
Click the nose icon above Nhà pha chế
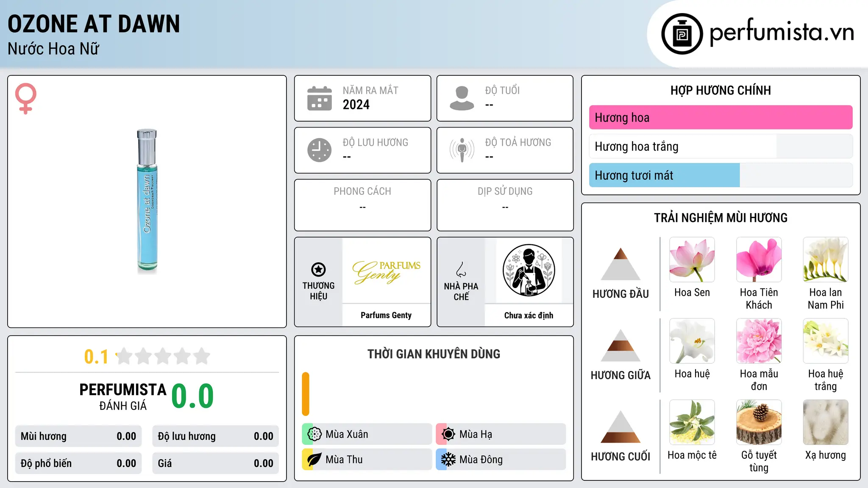click(x=461, y=269)
